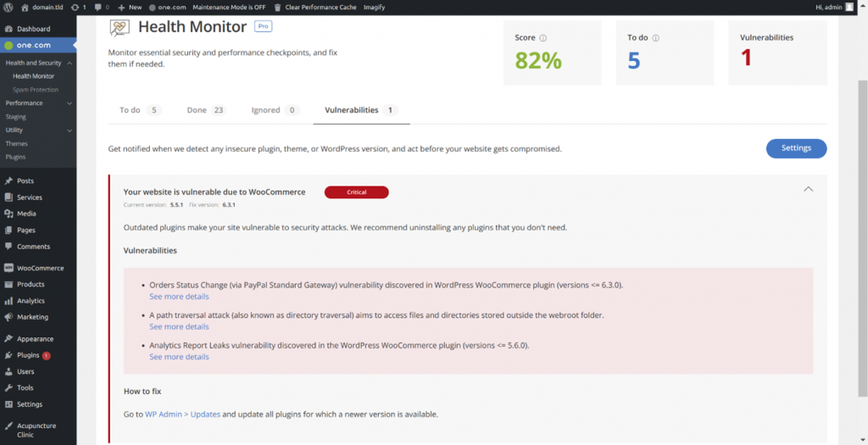
Task: Click the blue Settings button
Action: coord(796,148)
